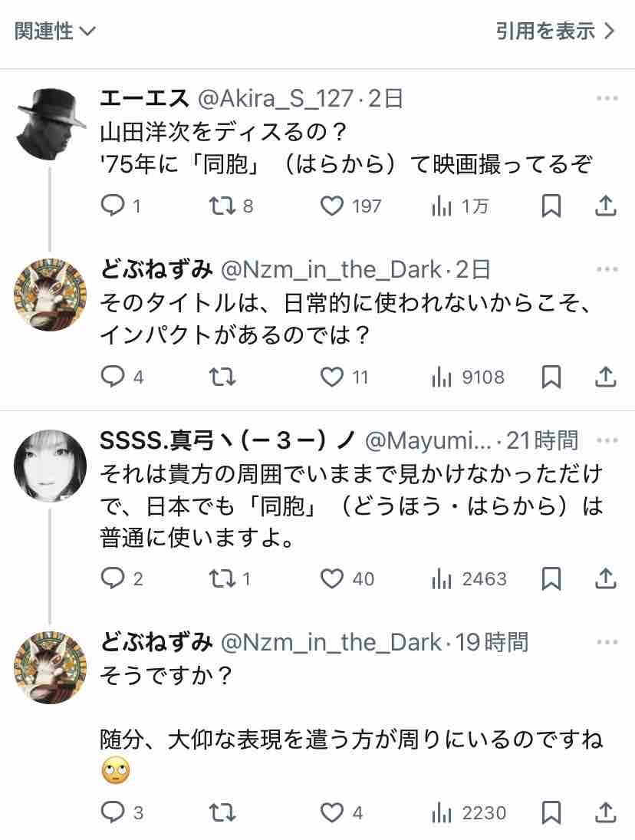Share SSSS.真弓's tweet
Screen dimensions: 635x840
click(x=606, y=578)
